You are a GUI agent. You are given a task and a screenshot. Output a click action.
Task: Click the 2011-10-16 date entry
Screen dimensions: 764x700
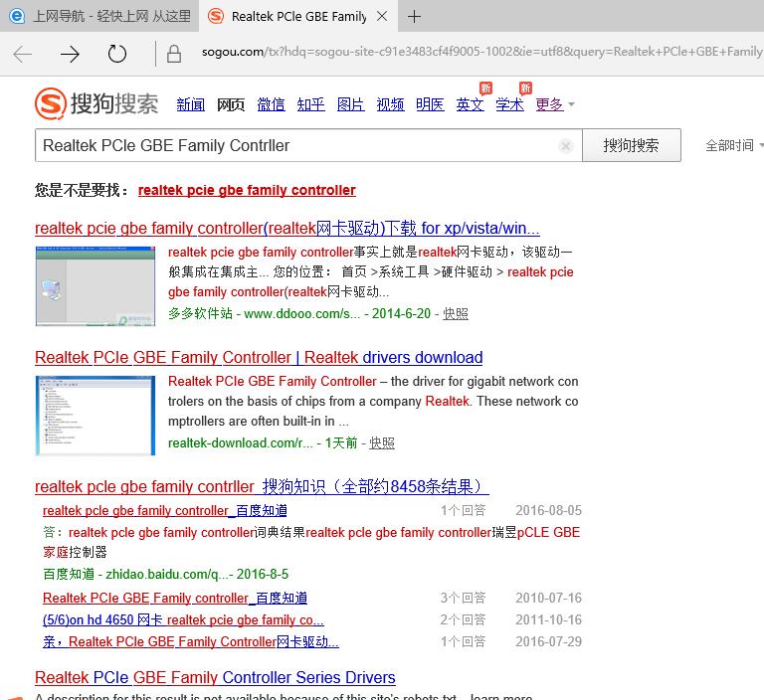tap(549, 619)
